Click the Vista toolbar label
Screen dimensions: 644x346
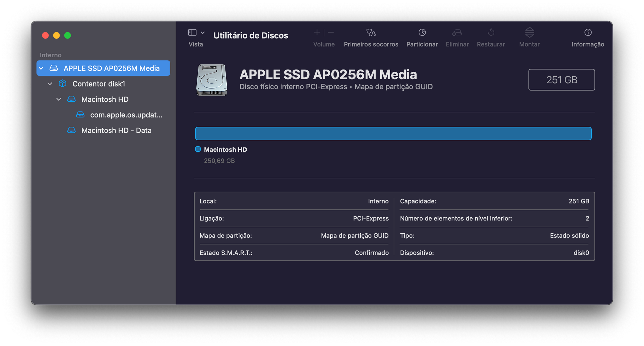tap(196, 44)
